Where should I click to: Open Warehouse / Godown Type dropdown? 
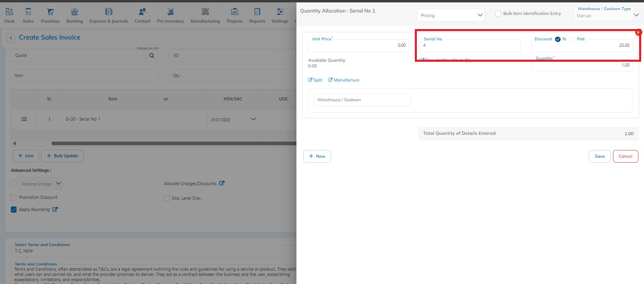(x=636, y=15)
